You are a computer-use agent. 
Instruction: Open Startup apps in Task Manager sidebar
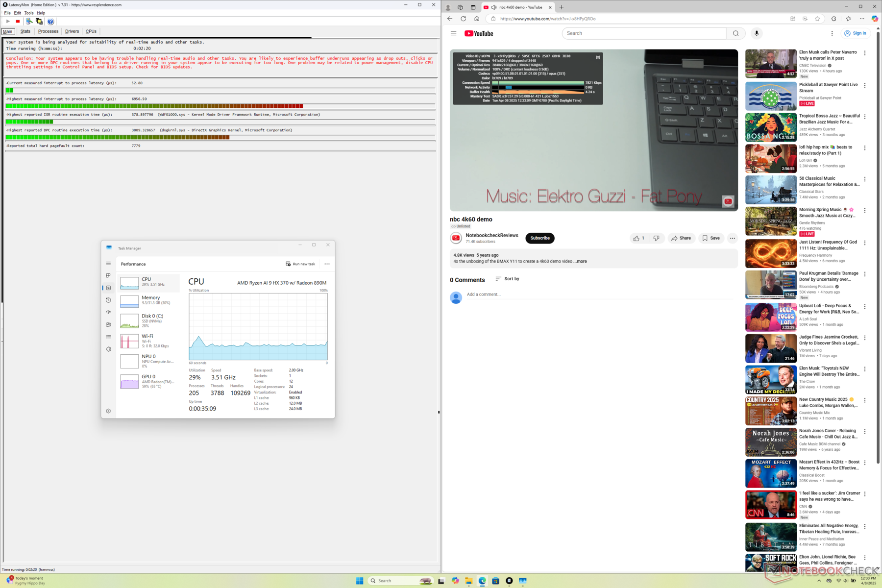pyautogui.click(x=108, y=312)
